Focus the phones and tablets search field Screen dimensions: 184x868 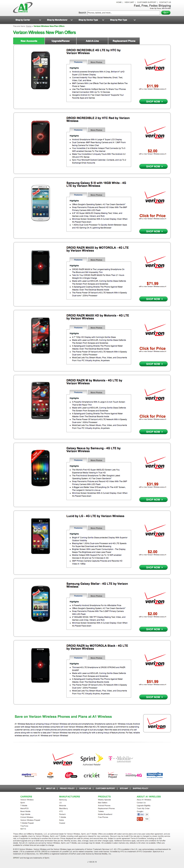click(x=124, y=12)
